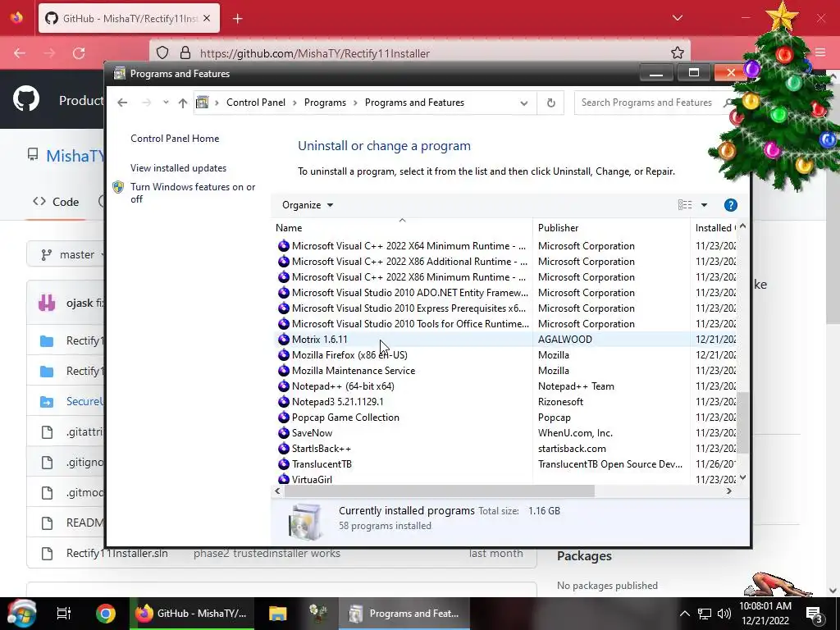Image resolution: width=840 pixels, height=630 pixels.
Task: Sort by the Installed On column header
Action: coord(714,228)
